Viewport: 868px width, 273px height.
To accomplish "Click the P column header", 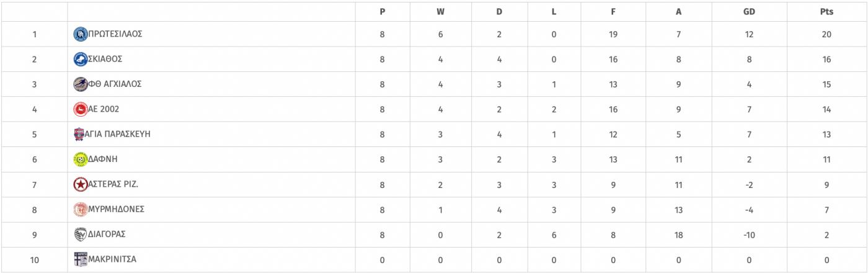I will click(383, 12).
